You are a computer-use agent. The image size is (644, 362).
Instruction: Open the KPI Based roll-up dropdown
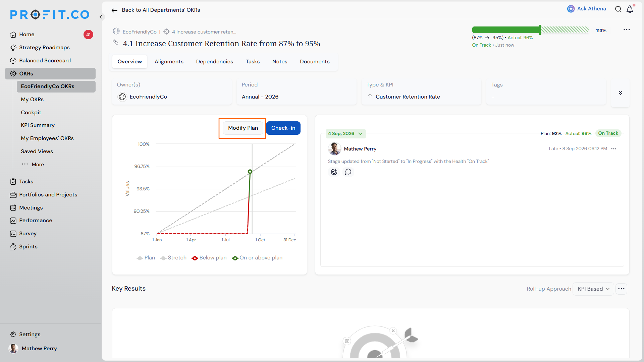593,289
